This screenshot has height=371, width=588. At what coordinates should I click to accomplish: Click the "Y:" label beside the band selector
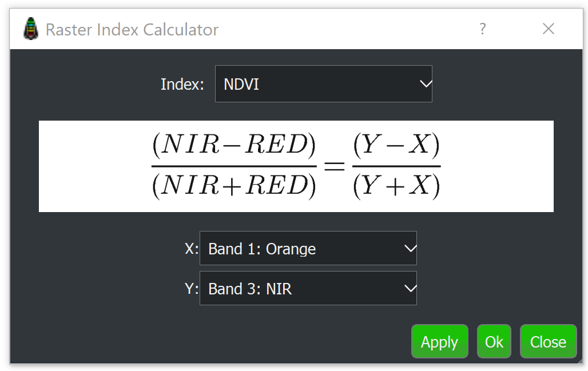point(191,289)
